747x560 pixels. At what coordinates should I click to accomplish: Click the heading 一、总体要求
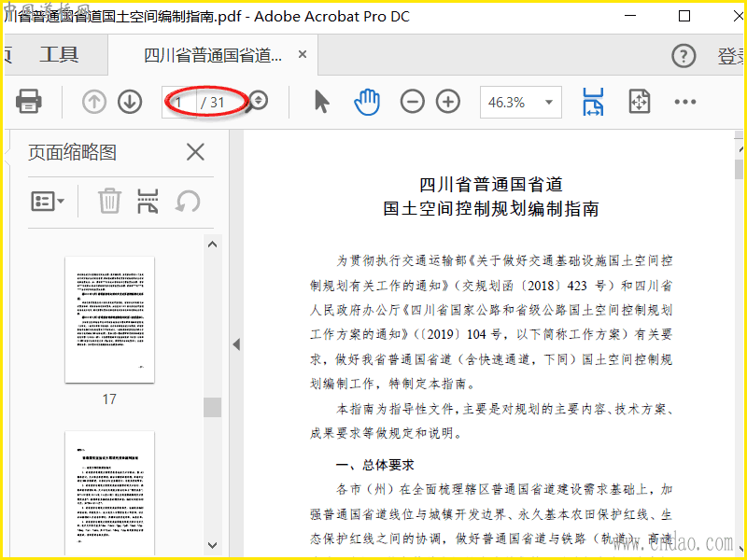tap(375, 465)
